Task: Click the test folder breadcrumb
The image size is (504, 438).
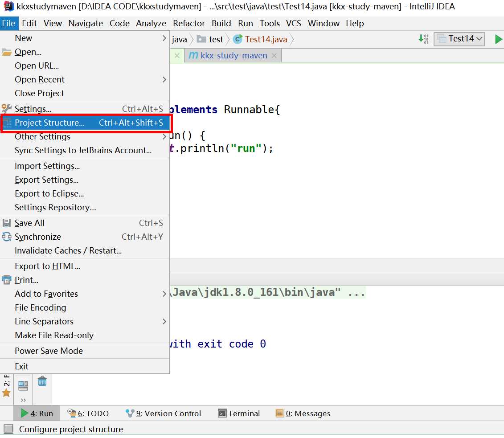Action: click(210, 39)
